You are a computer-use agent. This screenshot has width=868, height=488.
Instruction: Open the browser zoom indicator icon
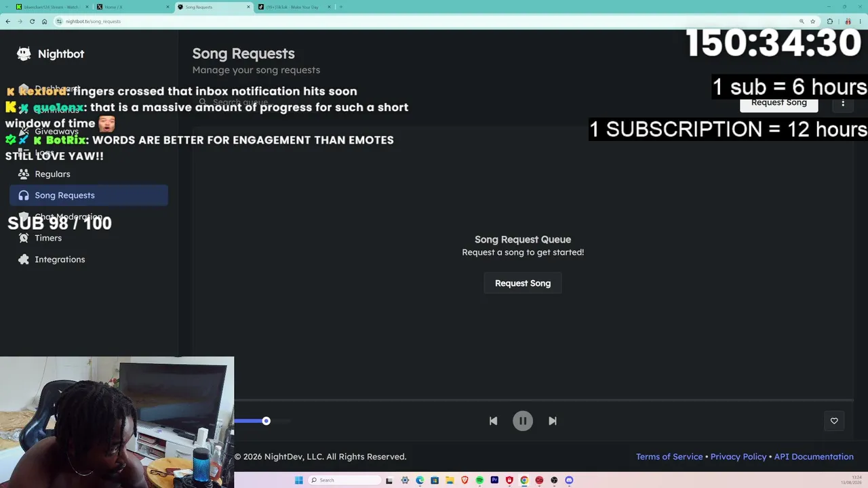click(802, 21)
